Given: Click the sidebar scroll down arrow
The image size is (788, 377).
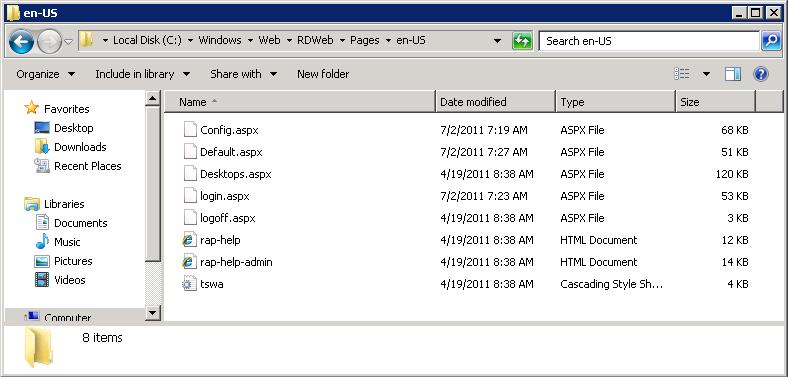Looking at the screenshot, I should (x=153, y=313).
